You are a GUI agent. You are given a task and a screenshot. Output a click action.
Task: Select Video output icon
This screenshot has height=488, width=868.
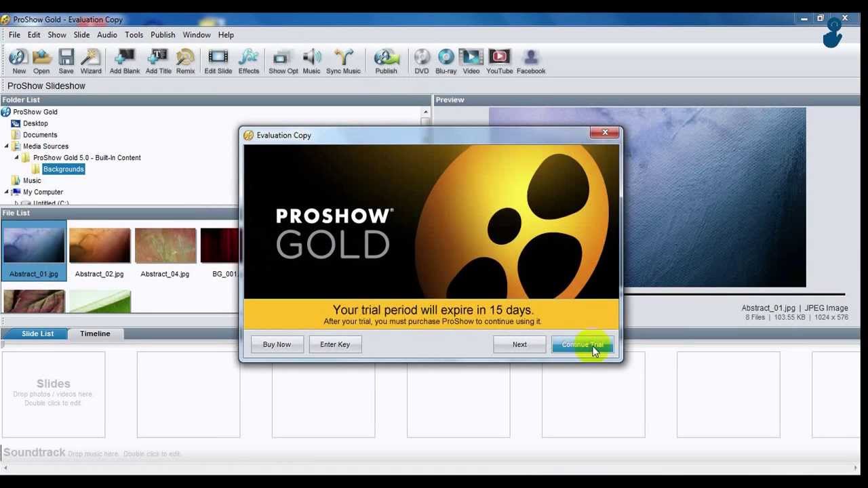pos(471,62)
